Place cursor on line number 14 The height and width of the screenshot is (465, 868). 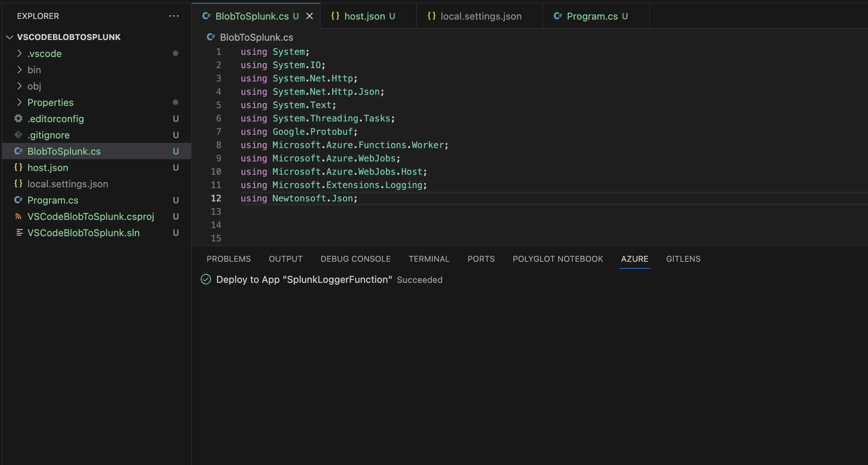pyautogui.click(x=216, y=225)
